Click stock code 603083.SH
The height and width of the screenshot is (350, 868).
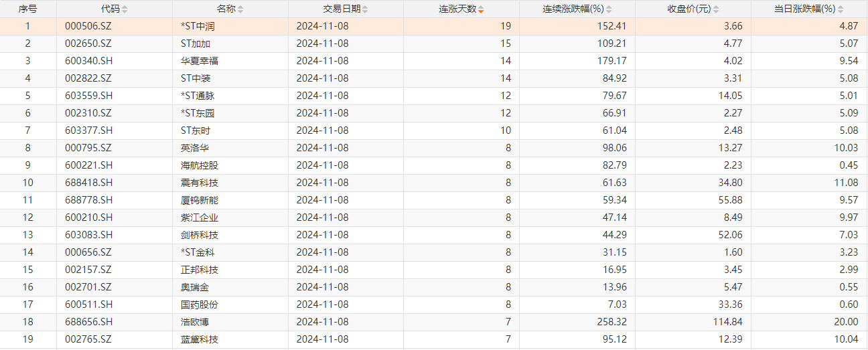tap(87, 235)
